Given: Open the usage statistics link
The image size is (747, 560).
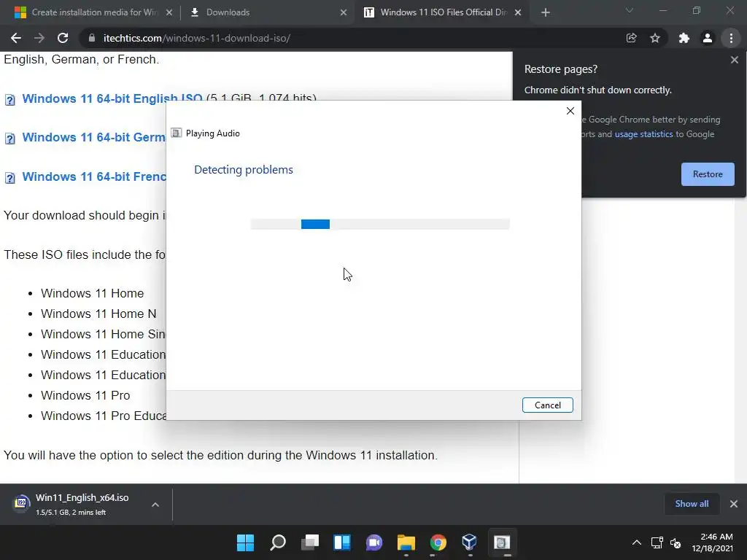Looking at the screenshot, I should (x=643, y=134).
